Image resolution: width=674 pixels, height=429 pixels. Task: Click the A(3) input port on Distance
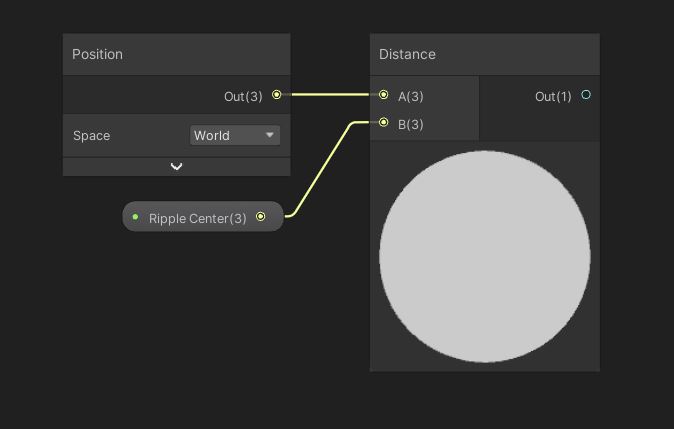[x=384, y=95]
